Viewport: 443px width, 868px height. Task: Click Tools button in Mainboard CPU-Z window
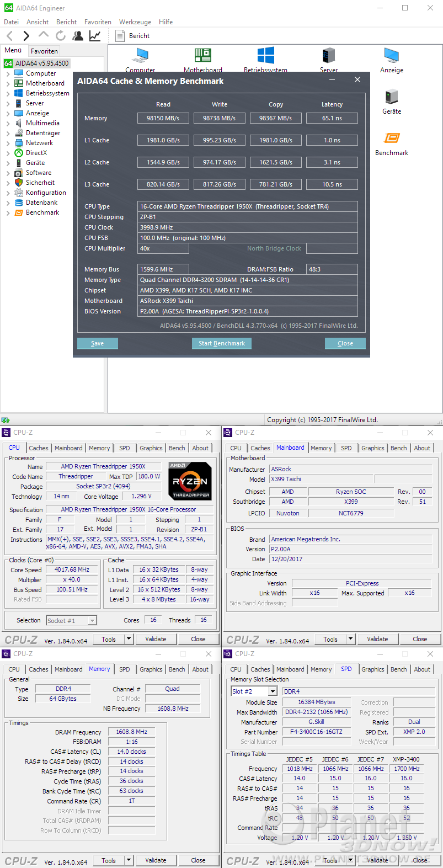coord(330,639)
